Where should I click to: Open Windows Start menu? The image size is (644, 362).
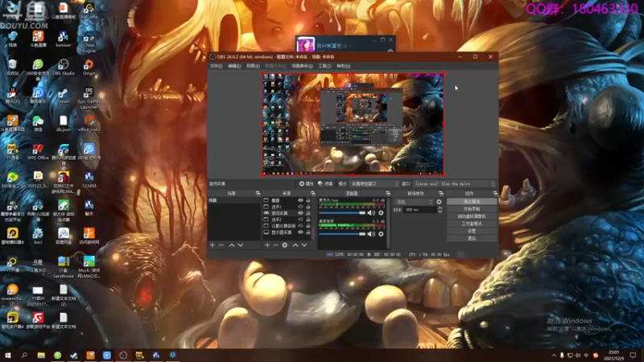[7, 356]
